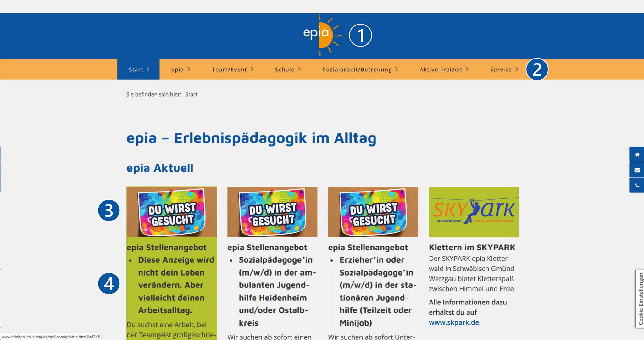Click the SKYPARK logo thumbnail
The height and width of the screenshot is (340, 644).
(x=474, y=212)
